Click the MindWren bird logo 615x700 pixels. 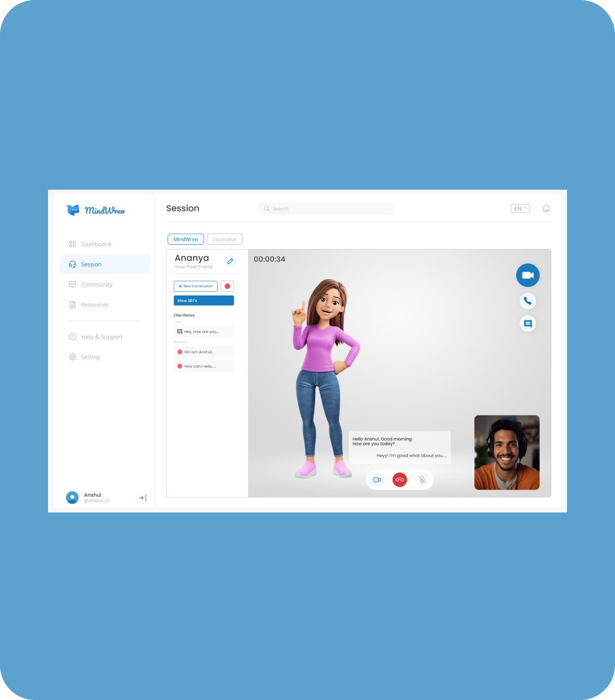pyautogui.click(x=73, y=210)
